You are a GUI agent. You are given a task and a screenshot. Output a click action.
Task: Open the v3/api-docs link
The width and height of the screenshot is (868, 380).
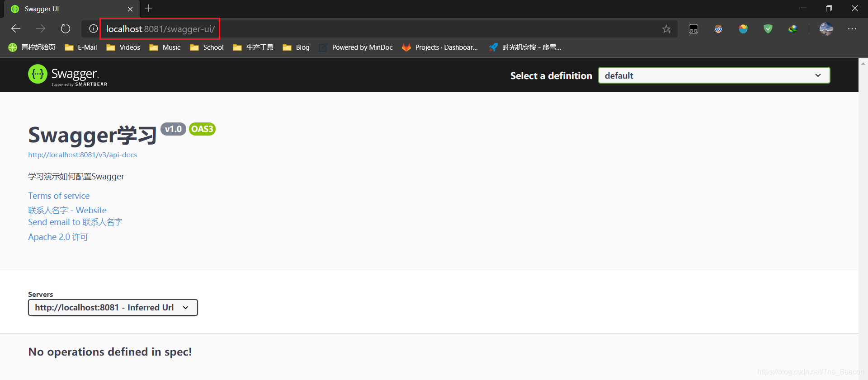tap(83, 155)
